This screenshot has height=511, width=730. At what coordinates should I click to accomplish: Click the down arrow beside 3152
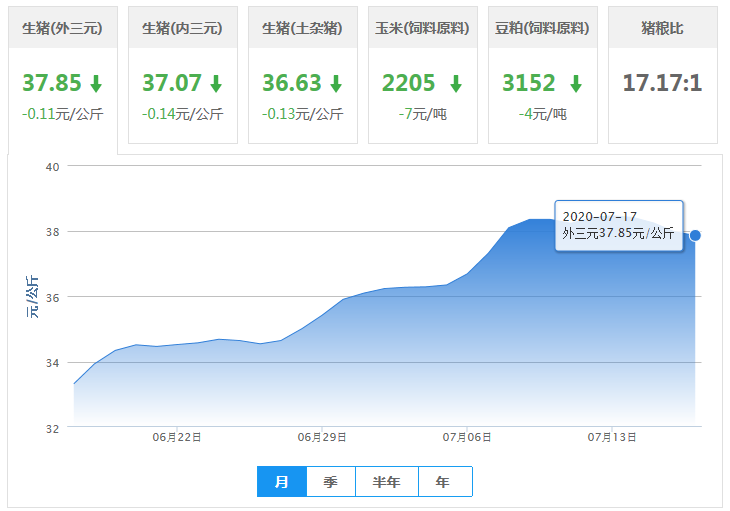(576, 83)
